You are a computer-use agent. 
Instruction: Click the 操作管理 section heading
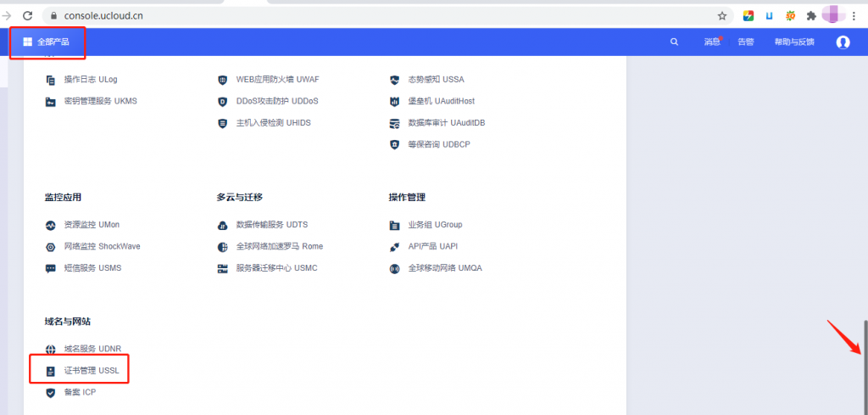pyautogui.click(x=407, y=197)
